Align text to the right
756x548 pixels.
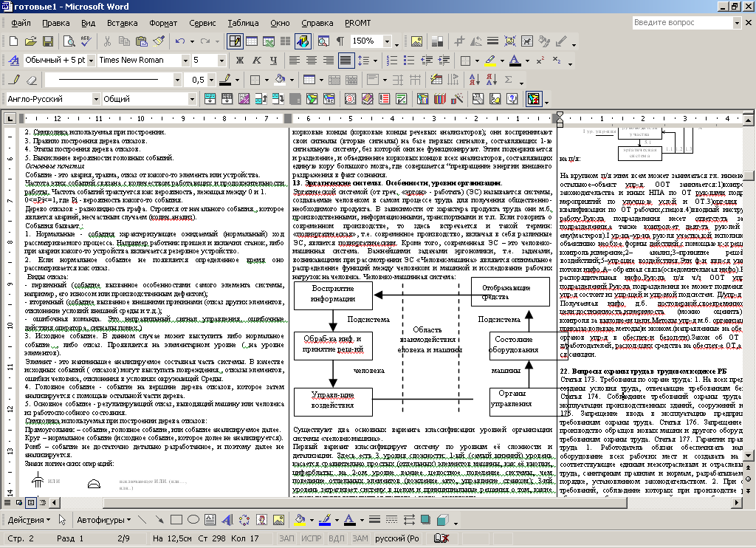(329, 61)
